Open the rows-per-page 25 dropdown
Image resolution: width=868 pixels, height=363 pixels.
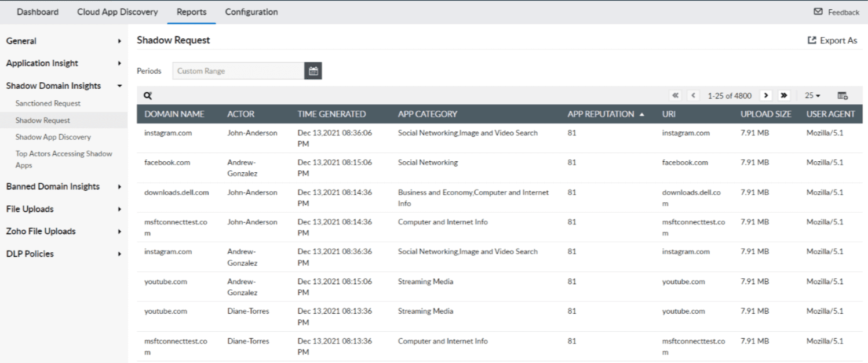tap(811, 95)
